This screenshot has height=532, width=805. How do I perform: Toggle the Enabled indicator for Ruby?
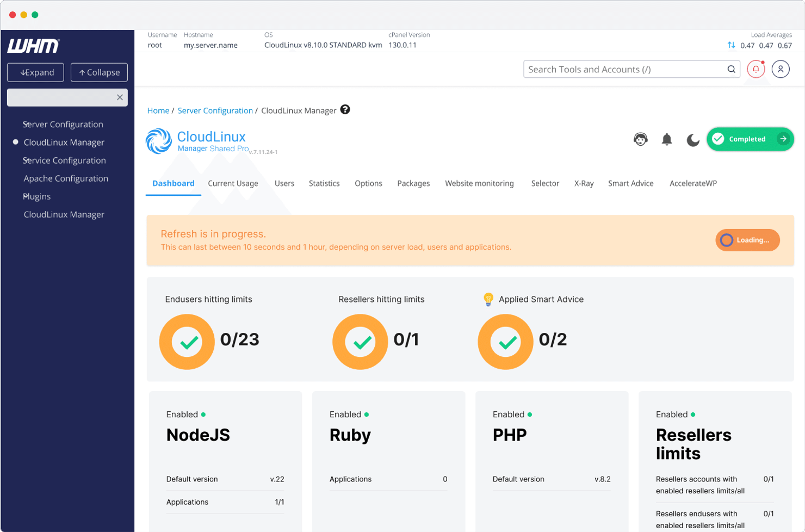(x=366, y=414)
